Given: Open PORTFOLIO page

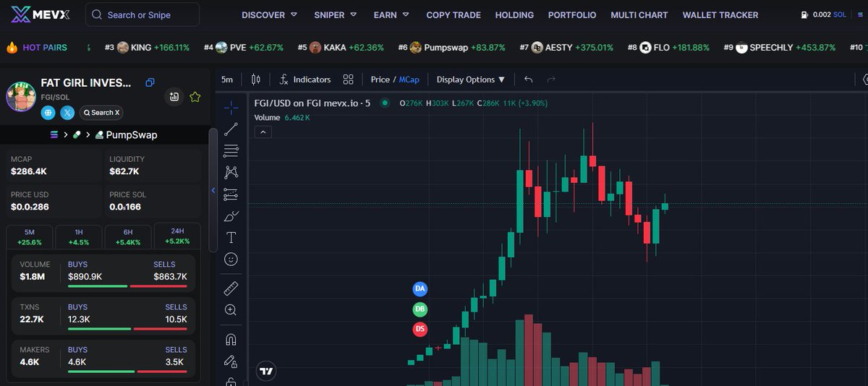Looking at the screenshot, I should [572, 14].
